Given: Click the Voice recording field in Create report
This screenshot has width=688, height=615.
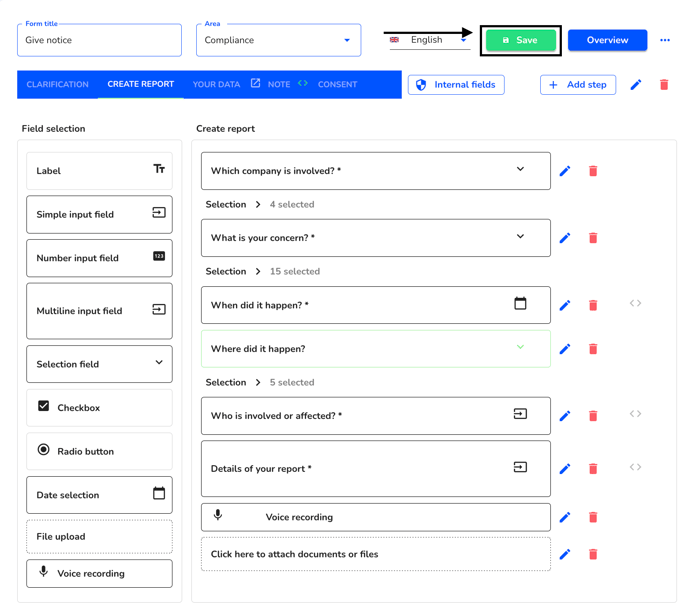Looking at the screenshot, I should 376,517.
